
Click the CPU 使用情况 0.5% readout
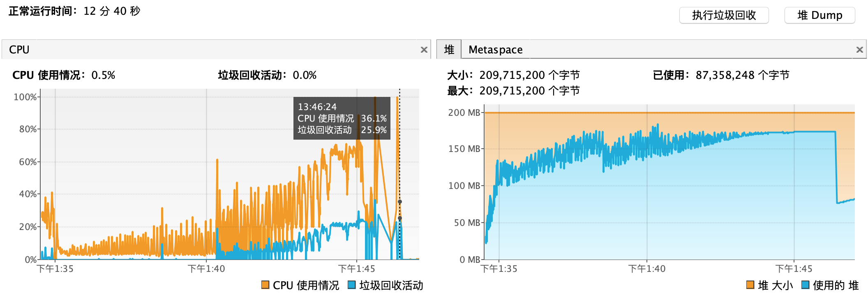[x=64, y=75]
